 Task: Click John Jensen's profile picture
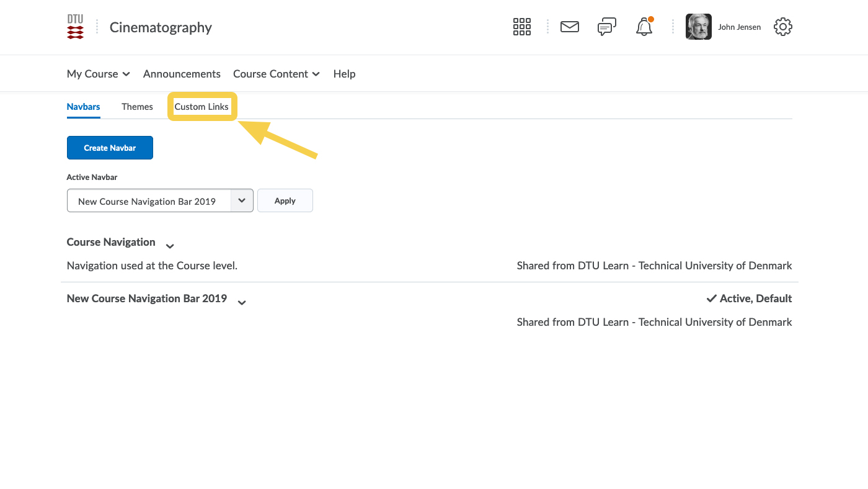click(x=698, y=27)
